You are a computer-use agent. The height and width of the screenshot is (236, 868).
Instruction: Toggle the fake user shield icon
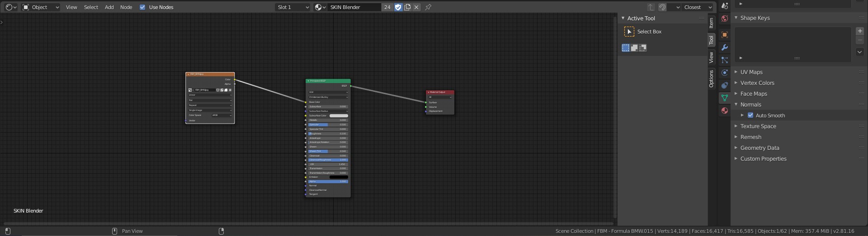click(398, 7)
